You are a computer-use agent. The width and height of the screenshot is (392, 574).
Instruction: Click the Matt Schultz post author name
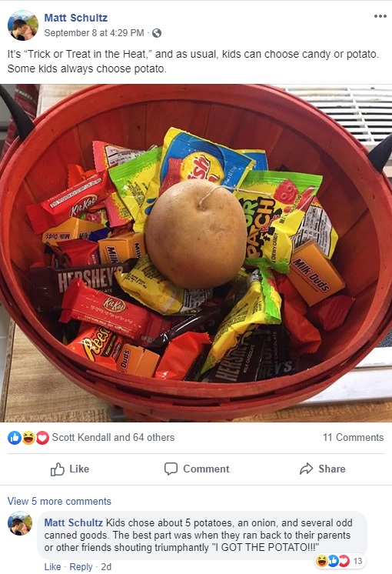pos(75,18)
